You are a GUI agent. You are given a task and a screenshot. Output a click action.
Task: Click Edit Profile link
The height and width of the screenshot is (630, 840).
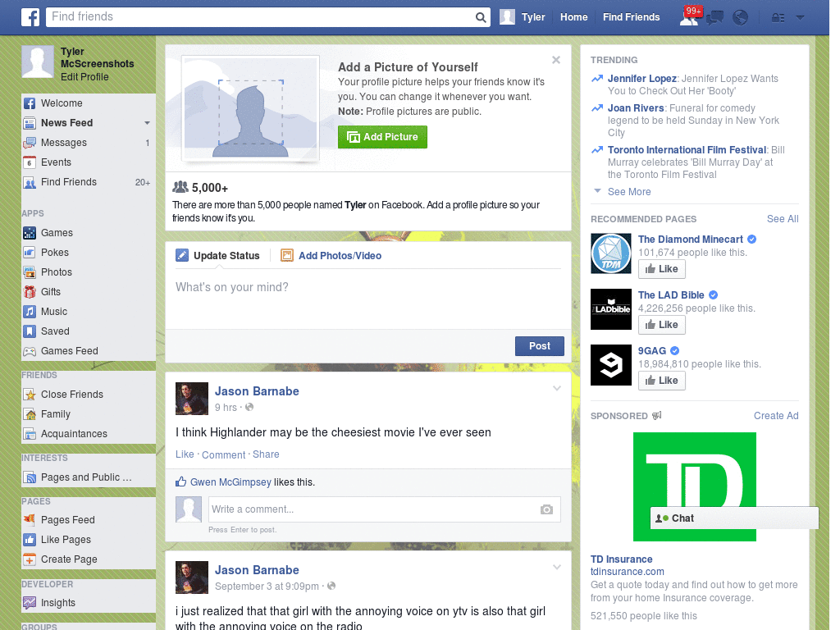click(x=84, y=77)
